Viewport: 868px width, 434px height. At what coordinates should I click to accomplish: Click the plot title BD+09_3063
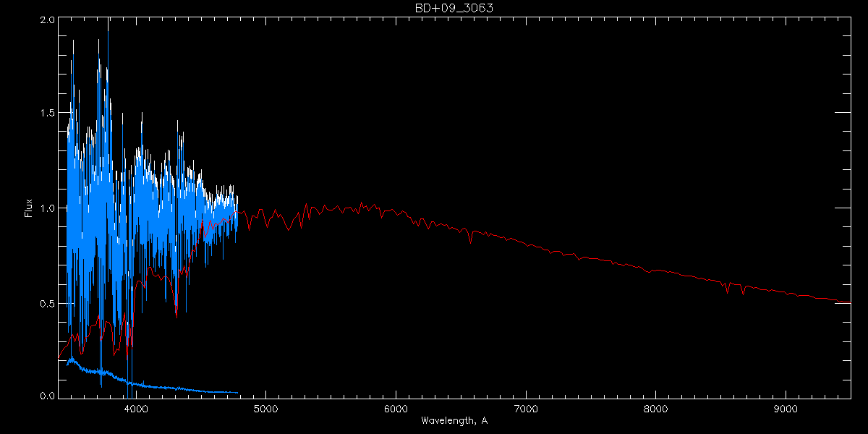(454, 8)
